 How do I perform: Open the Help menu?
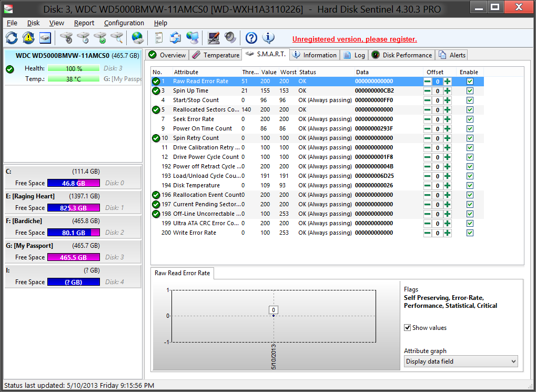pos(160,23)
